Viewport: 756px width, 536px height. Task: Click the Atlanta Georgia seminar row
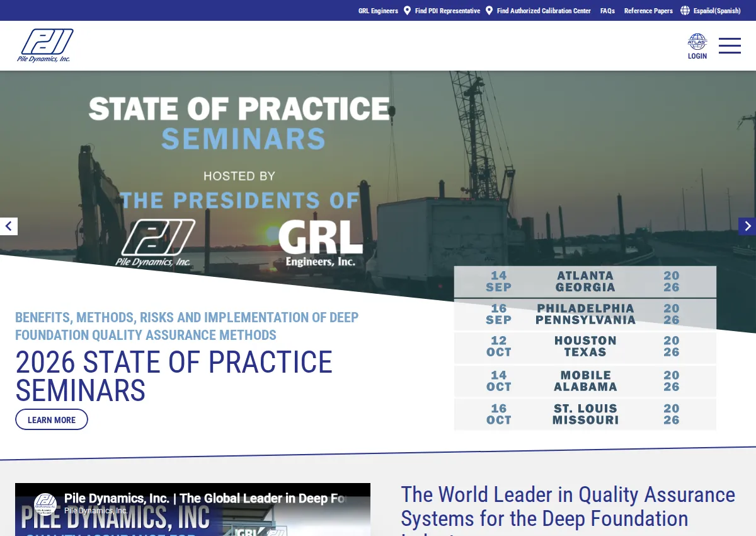tap(585, 281)
